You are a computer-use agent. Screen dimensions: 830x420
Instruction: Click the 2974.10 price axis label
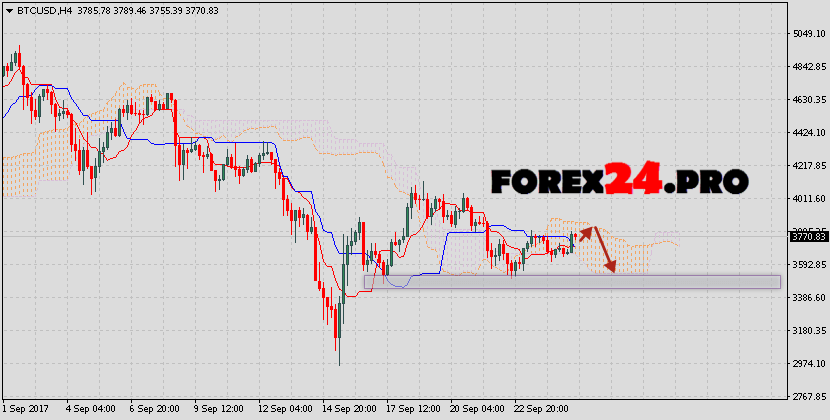pos(808,364)
